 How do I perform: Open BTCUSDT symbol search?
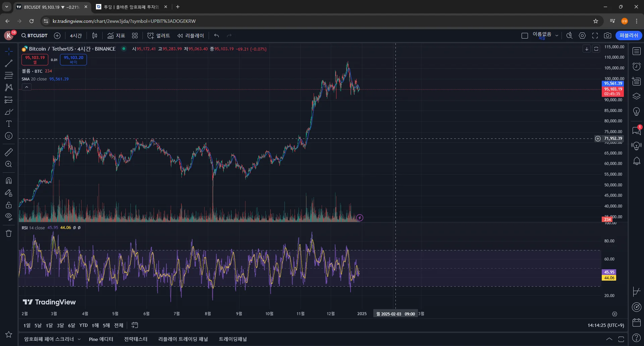click(35, 36)
